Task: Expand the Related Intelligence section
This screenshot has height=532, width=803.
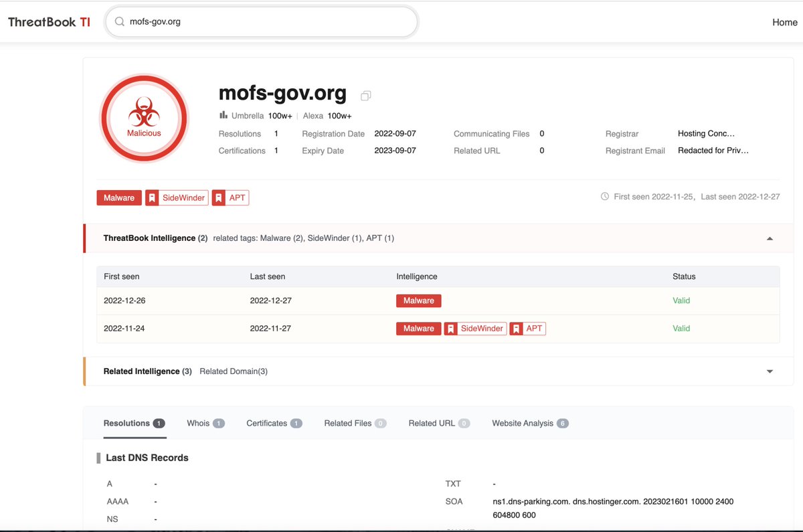Action: click(769, 370)
